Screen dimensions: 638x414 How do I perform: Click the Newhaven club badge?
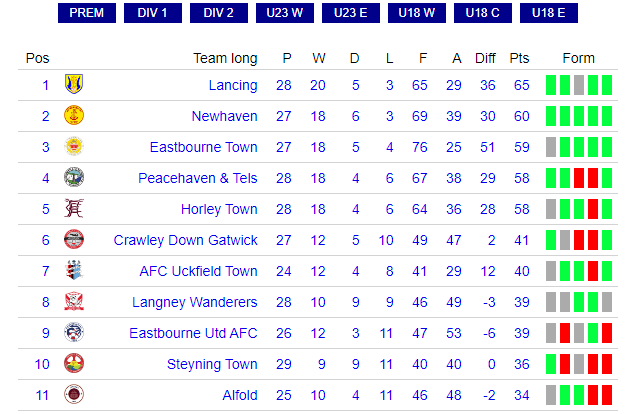(74, 115)
